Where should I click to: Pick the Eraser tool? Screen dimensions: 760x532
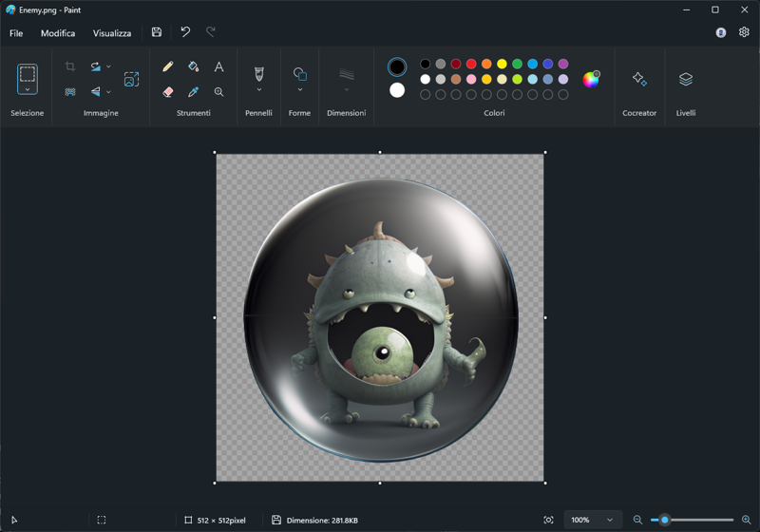click(168, 92)
